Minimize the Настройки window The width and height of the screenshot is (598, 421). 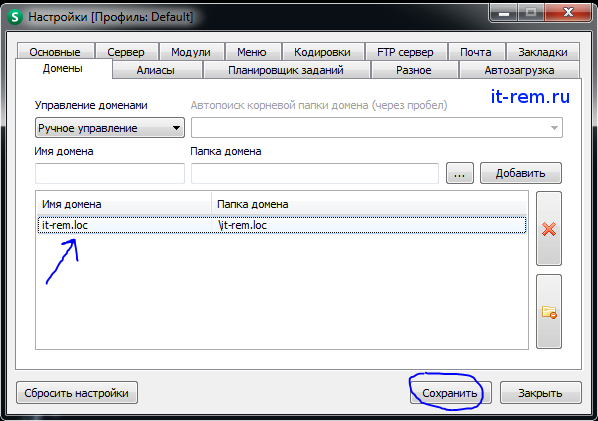[504, 13]
